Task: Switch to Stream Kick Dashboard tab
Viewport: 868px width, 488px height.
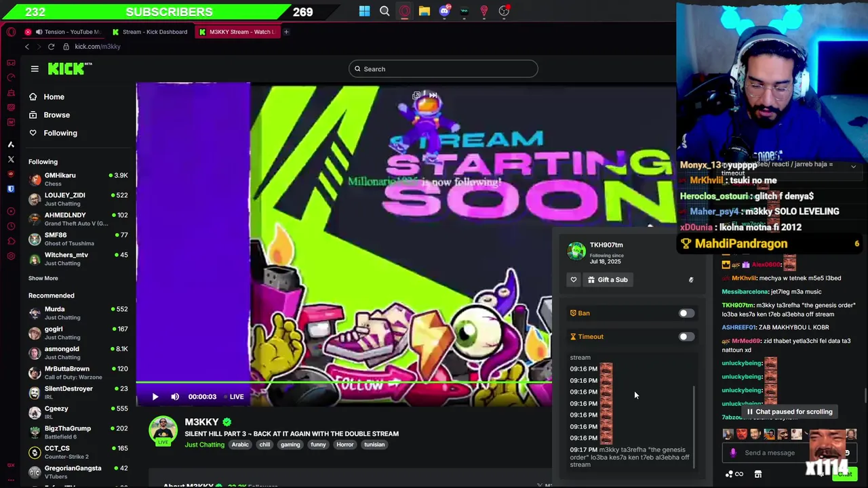Action: (x=150, y=32)
